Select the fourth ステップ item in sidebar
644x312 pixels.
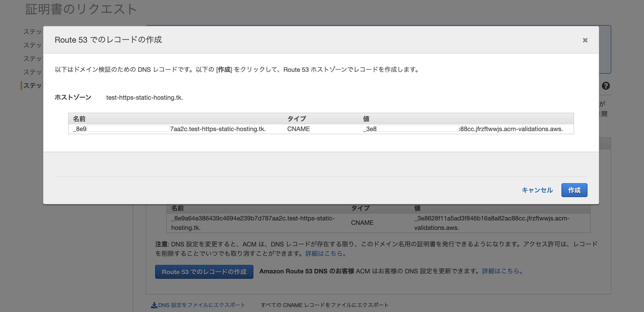(x=33, y=72)
